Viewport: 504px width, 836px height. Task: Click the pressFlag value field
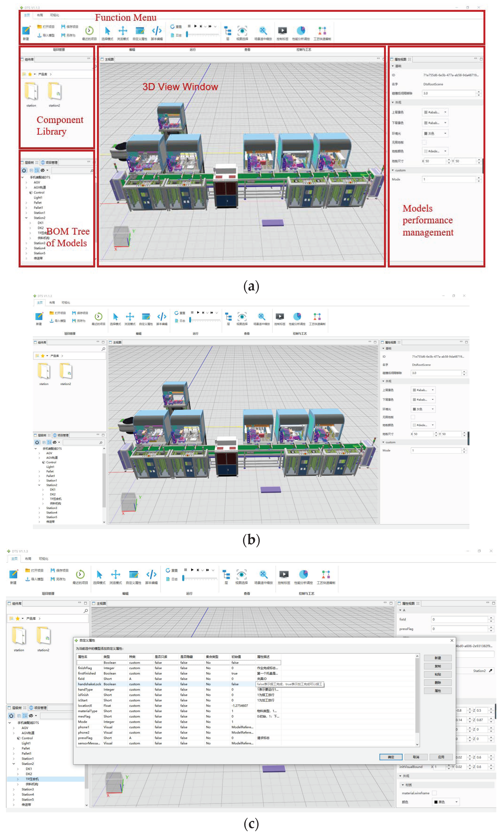tap(460, 629)
